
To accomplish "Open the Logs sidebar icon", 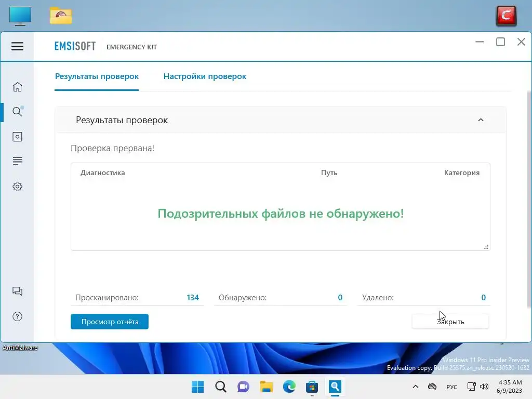I will (x=17, y=161).
